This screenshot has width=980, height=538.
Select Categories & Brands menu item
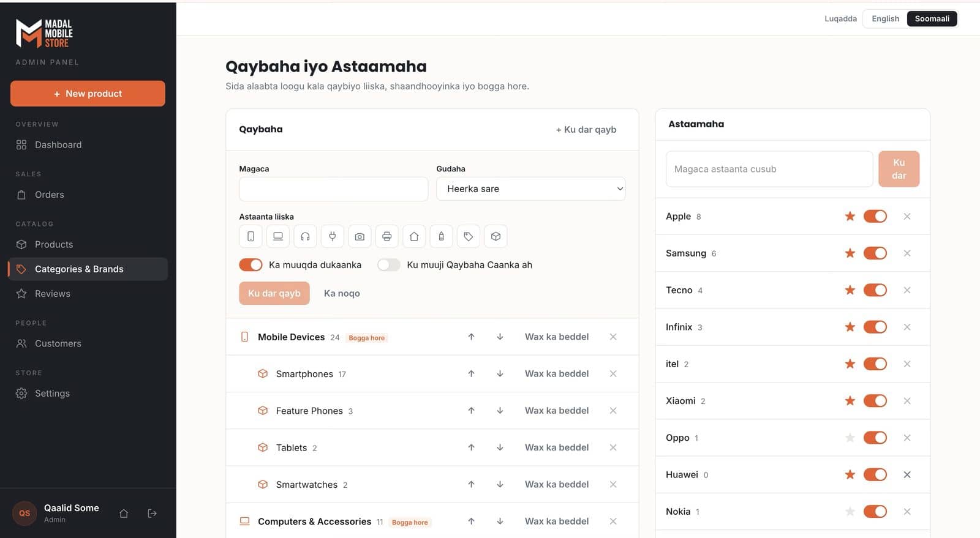tap(88, 269)
